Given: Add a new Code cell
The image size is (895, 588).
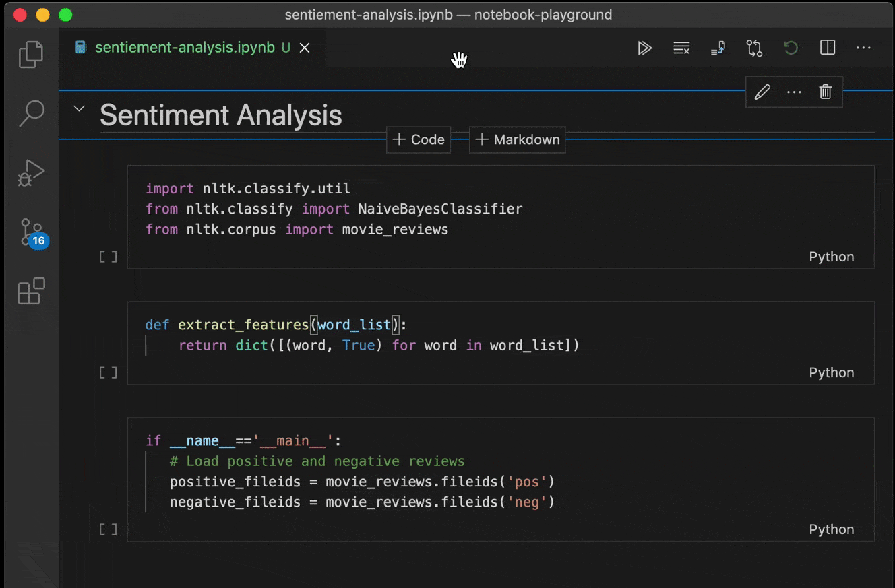Looking at the screenshot, I should coord(419,139).
